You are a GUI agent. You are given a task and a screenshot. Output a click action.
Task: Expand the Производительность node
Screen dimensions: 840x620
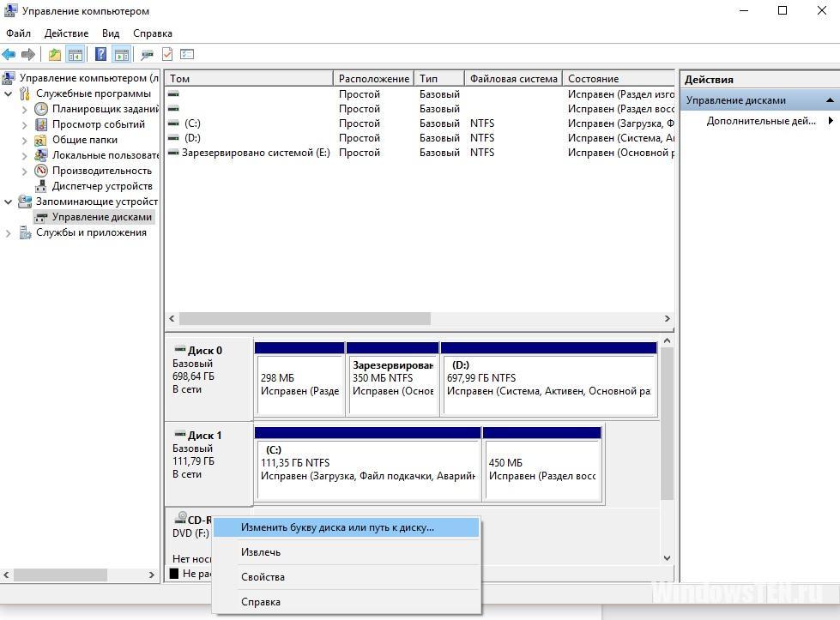(x=25, y=172)
